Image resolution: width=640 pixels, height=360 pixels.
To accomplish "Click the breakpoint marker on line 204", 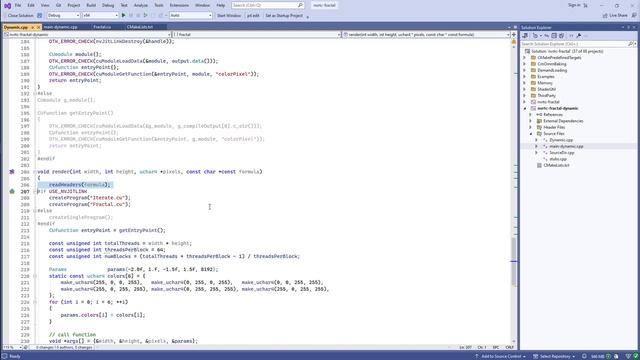I will point(12,172).
